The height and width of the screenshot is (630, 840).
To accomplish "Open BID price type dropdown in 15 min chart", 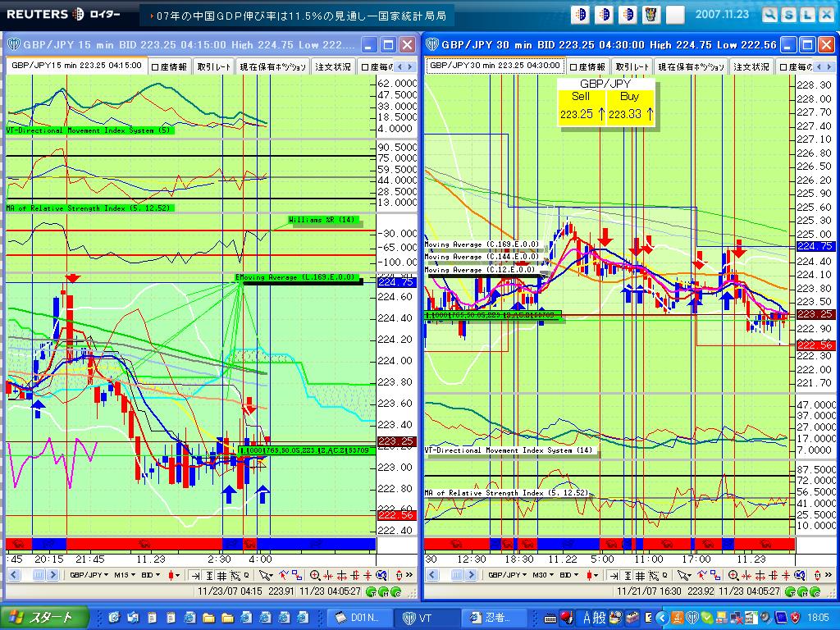I will pos(151,575).
